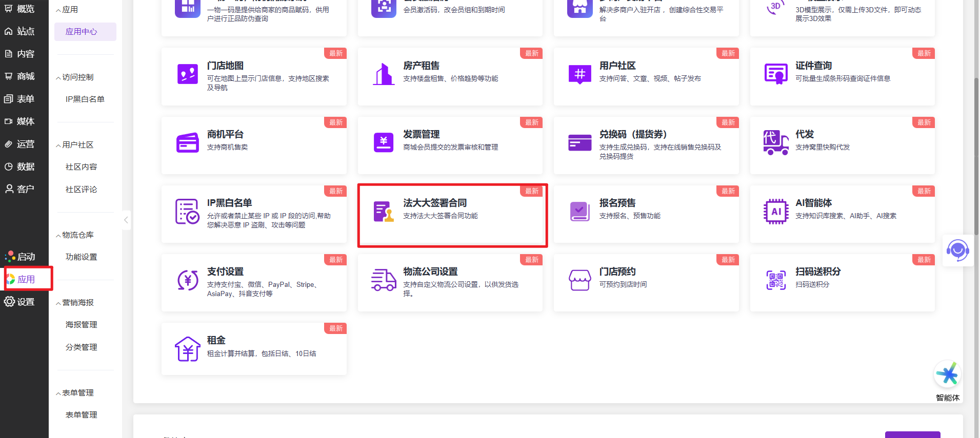The width and height of the screenshot is (980, 438).
Task: Click the 扫码送积分 card title
Action: coord(818,272)
